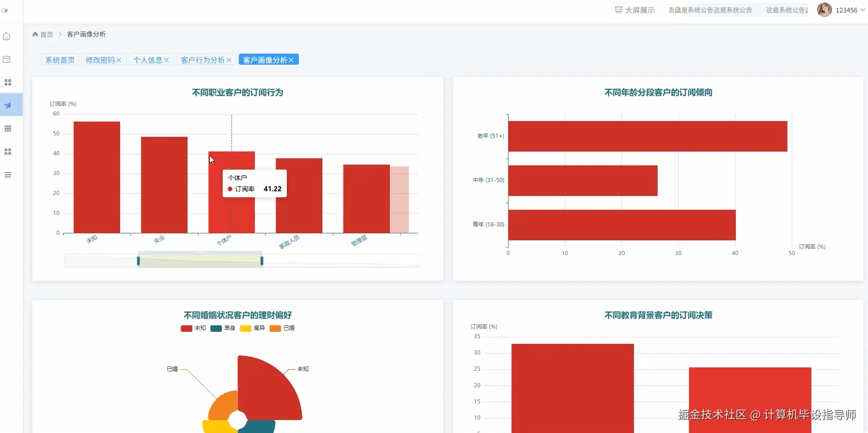Toggle the 离异 legend item
Viewport: 868px width, 433px height.
point(252,328)
